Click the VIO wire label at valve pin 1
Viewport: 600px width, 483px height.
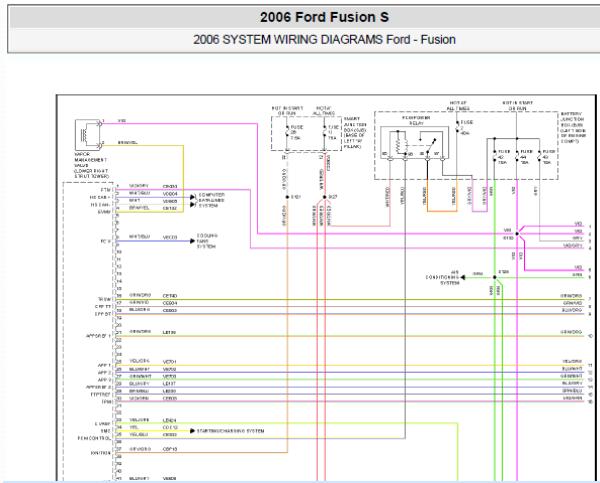(x=122, y=121)
